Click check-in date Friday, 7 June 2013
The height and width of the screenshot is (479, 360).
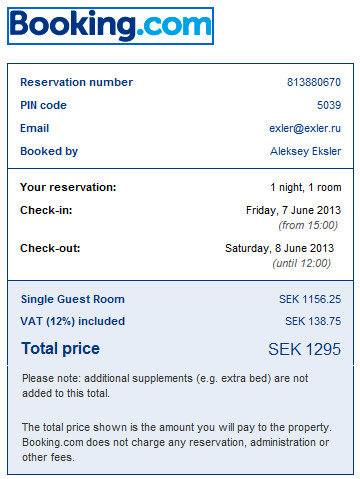[293, 210]
